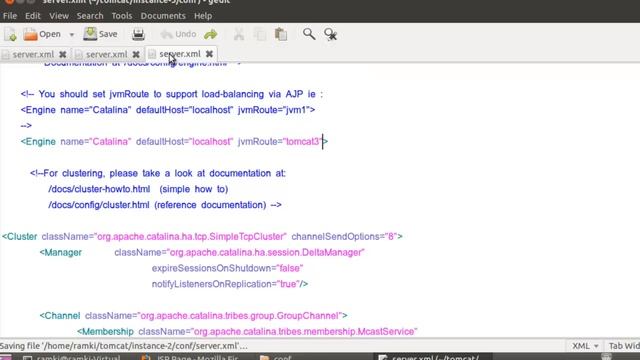
Task: Switch to the JSP Page Mozilla Firefox taskbar item
Action: click(x=190, y=358)
